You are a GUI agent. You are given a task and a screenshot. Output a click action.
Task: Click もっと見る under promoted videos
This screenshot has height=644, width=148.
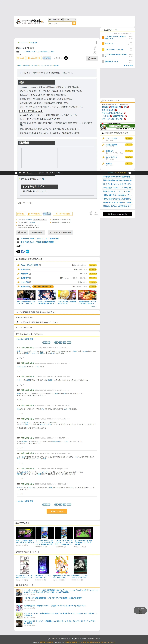click(x=93, y=307)
